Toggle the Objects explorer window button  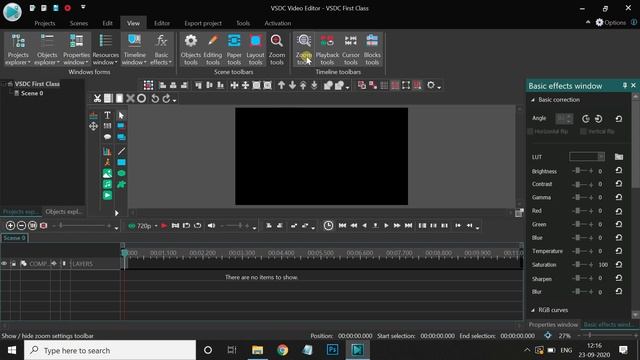(47, 49)
